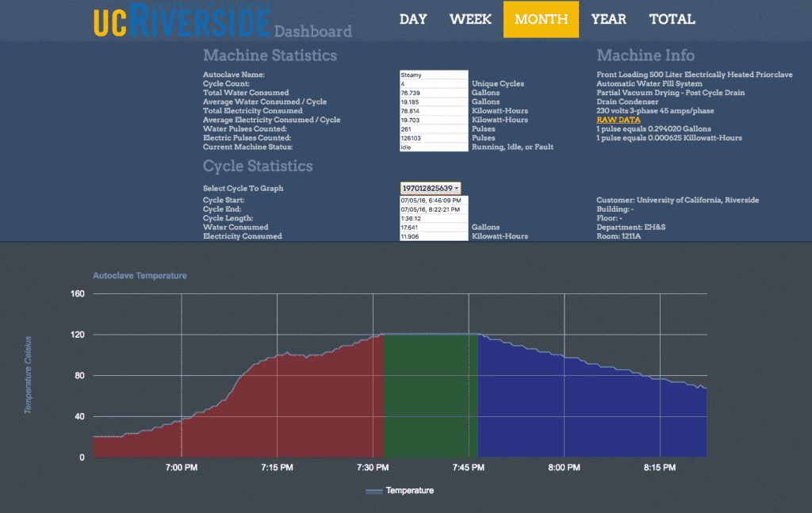
Task: Select the Cycle Length field showing 1:36:12
Action: 434,218
